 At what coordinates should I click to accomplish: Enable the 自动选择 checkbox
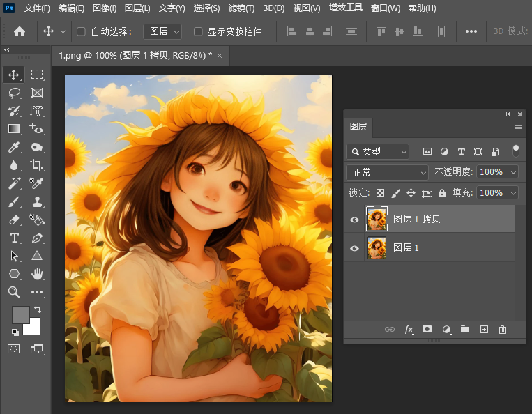81,31
